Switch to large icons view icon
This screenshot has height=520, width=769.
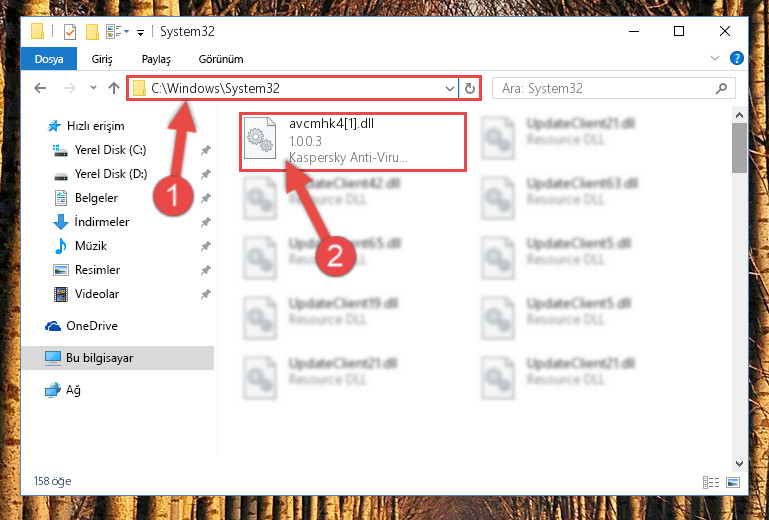(x=733, y=482)
